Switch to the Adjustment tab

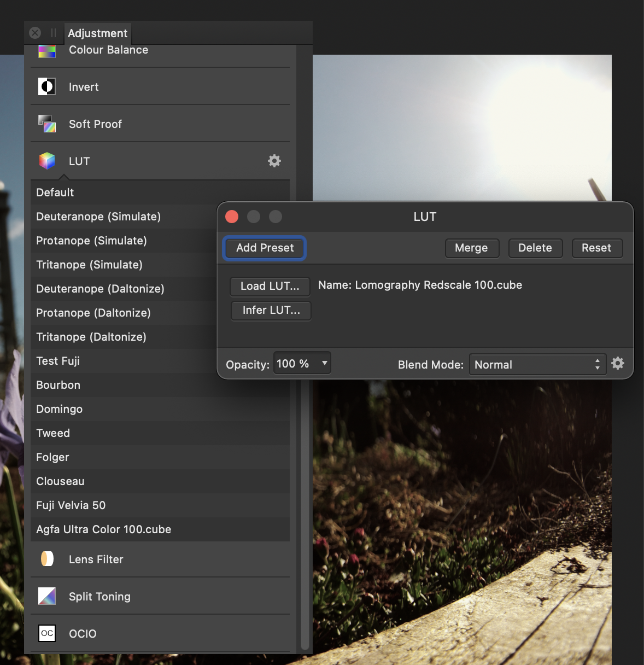[97, 33]
